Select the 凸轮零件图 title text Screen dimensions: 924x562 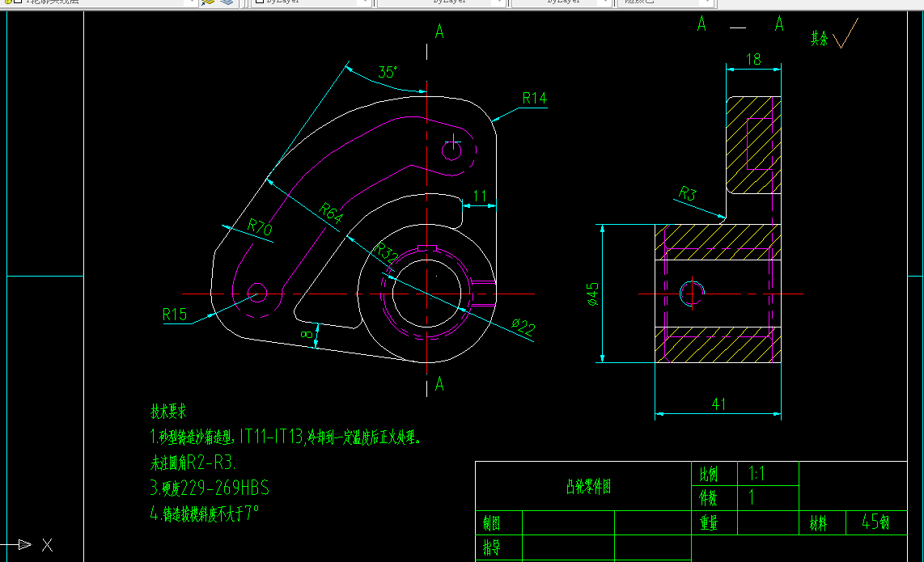tap(588, 487)
